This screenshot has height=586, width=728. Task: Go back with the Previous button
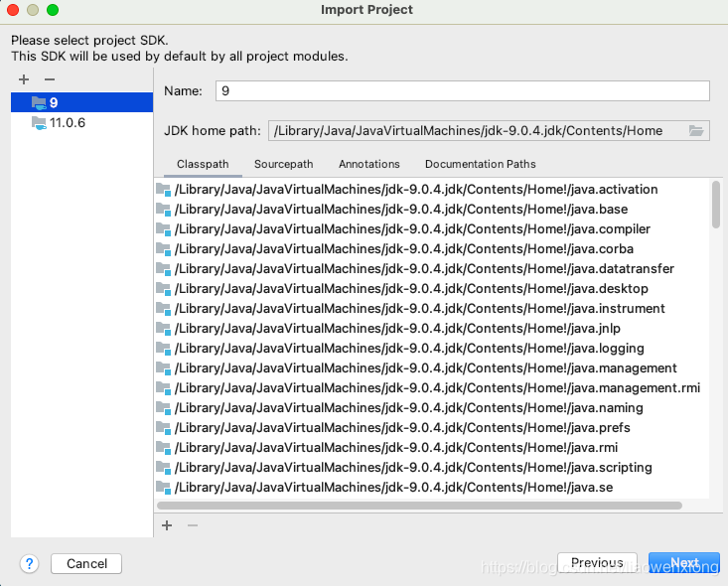point(597,563)
